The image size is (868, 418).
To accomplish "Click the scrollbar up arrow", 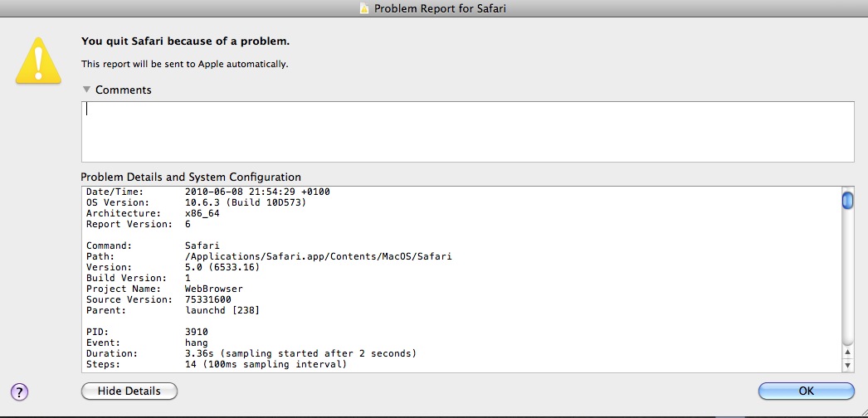I will click(x=847, y=352).
